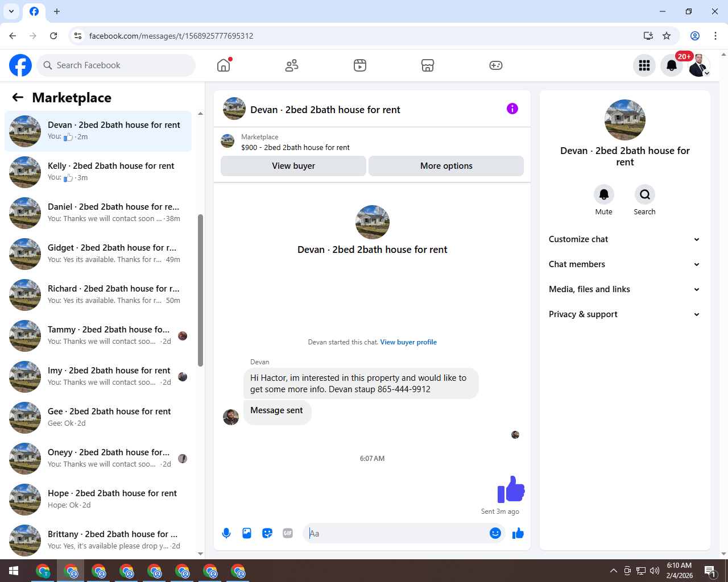Viewport: 728px width, 582px height.
Task: Click the Search Facebook field
Action: (x=116, y=65)
